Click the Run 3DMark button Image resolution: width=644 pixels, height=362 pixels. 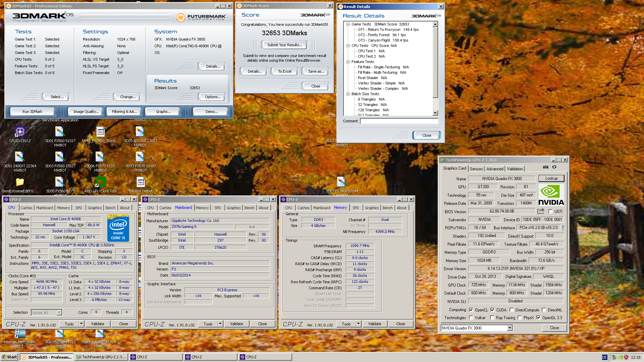(32, 112)
